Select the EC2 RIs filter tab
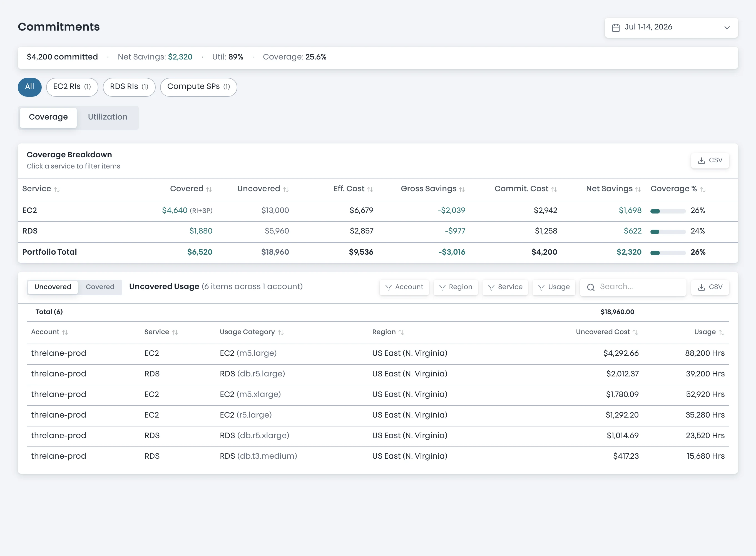Viewport: 756px width, 556px height. (x=72, y=87)
